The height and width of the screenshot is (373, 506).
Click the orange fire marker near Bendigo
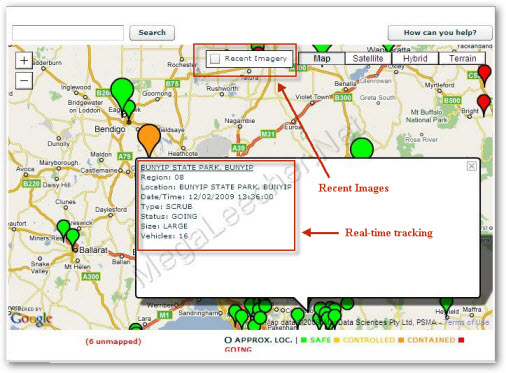click(149, 138)
